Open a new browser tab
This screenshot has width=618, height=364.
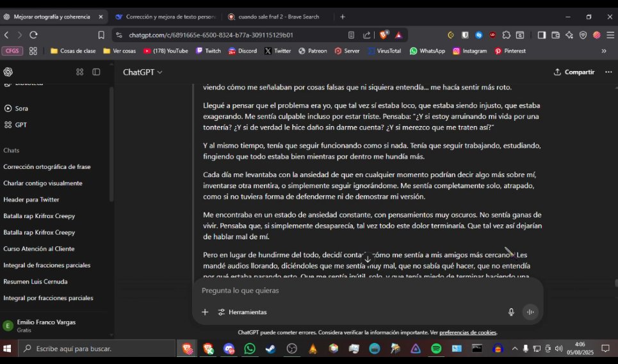(x=343, y=17)
